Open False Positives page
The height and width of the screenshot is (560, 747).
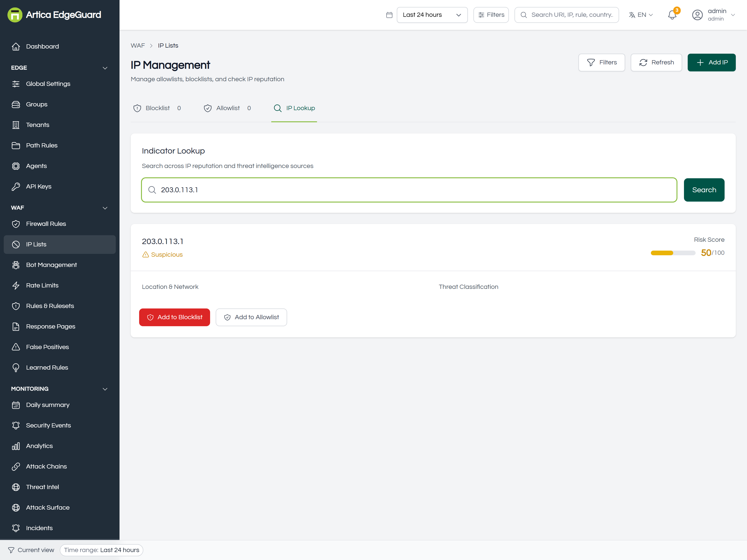pyautogui.click(x=60, y=347)
